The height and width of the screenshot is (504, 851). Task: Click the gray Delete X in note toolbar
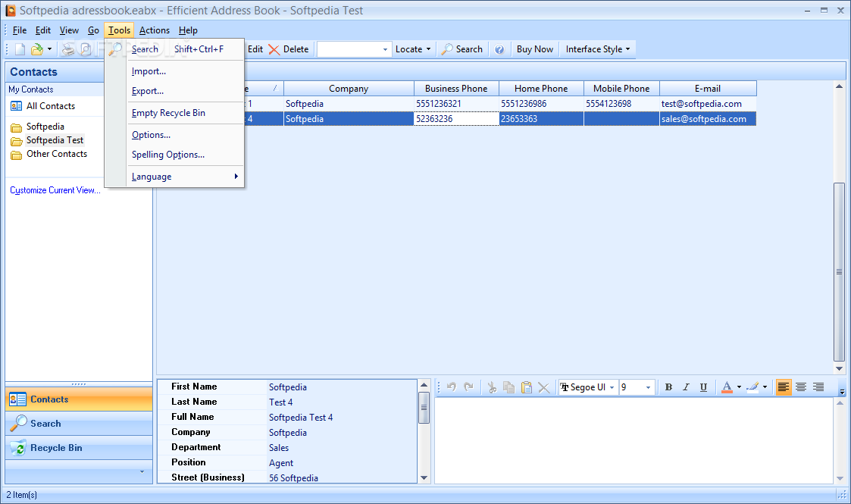coord(544,387)
